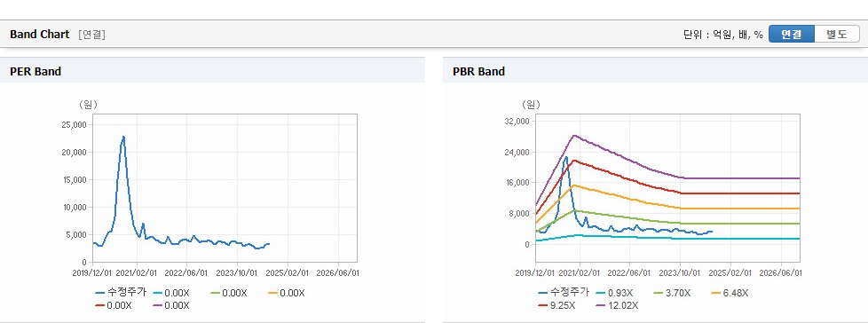Click the PBR Band panel title

click(479, 71)
